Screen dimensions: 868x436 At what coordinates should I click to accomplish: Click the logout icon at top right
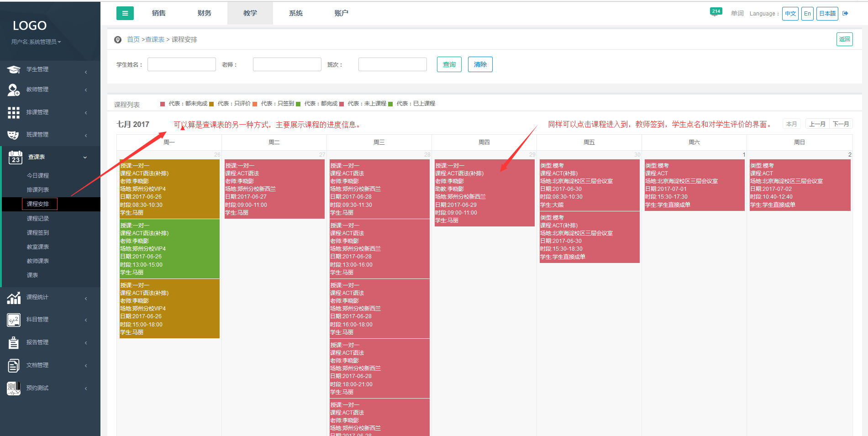(x=845, y=14)
